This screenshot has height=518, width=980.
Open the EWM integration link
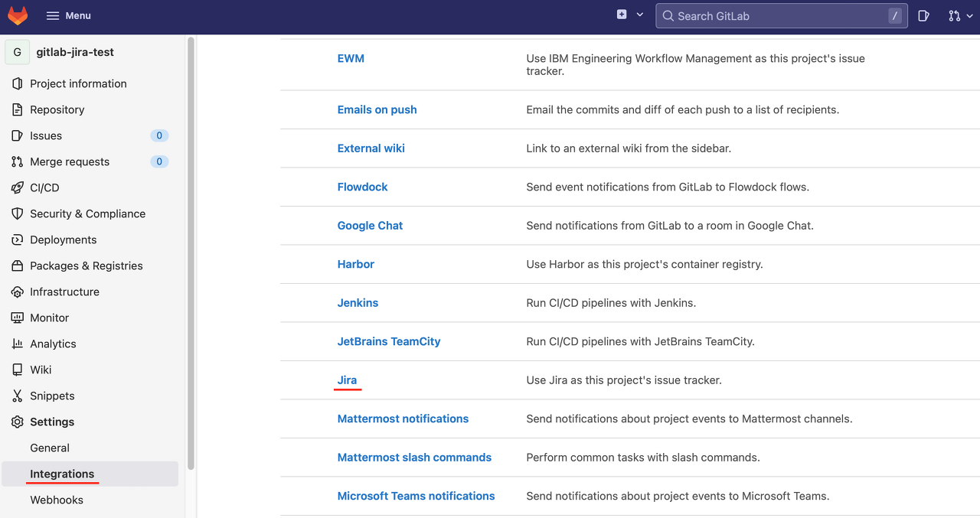point(351,58)
